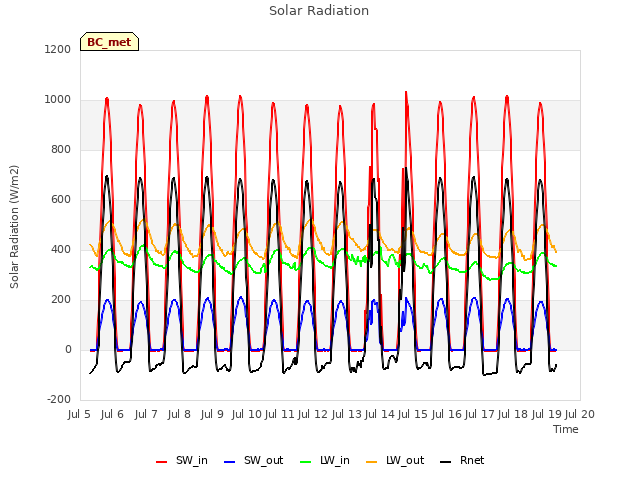Click the BC_met annotation label

[x=109, y=42]
